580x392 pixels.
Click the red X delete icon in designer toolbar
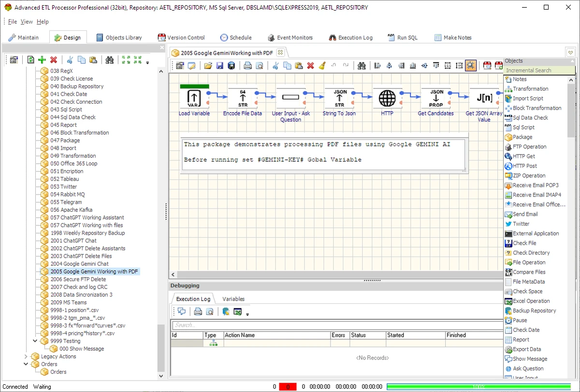[310, 66]
